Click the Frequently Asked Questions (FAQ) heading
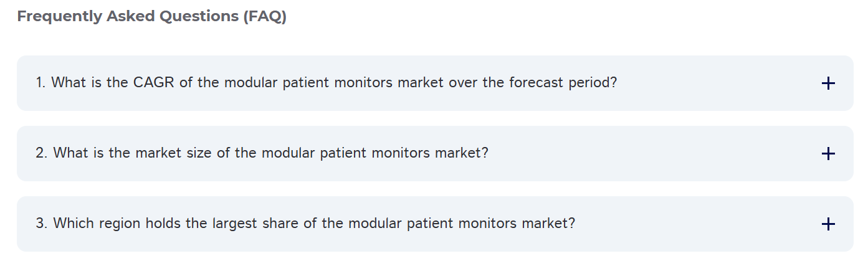Viewport: 868px width, 266px height. pos(151,17)
